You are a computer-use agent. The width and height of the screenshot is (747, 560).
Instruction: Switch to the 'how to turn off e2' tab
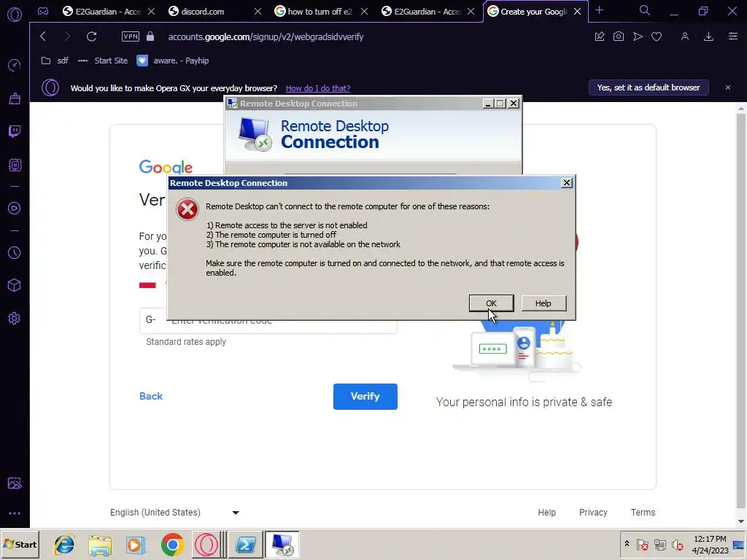tap(314, 12)
